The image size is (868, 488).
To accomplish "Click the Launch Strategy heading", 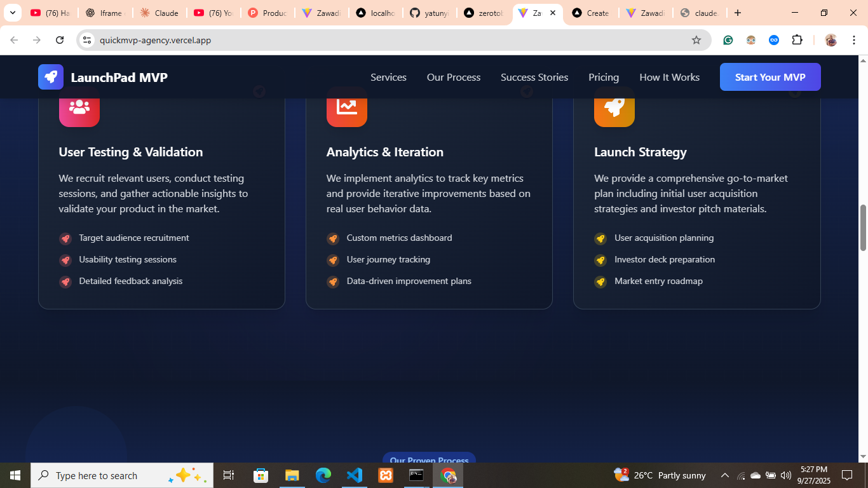I will pos(641,152).
